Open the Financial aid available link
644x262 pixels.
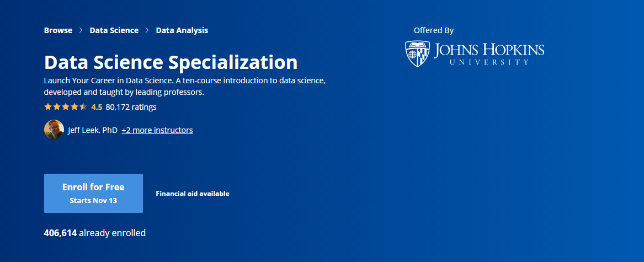tap(193, 194)
